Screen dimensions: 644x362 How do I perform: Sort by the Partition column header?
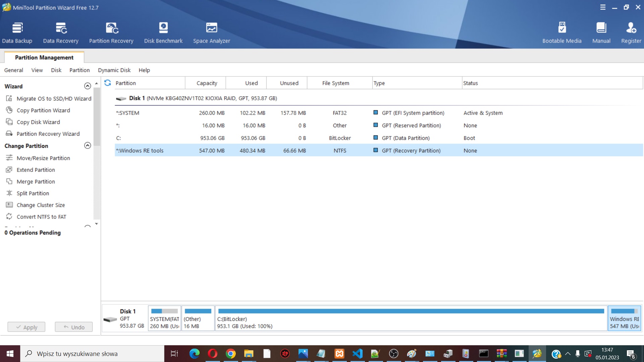tap(150, 83)
